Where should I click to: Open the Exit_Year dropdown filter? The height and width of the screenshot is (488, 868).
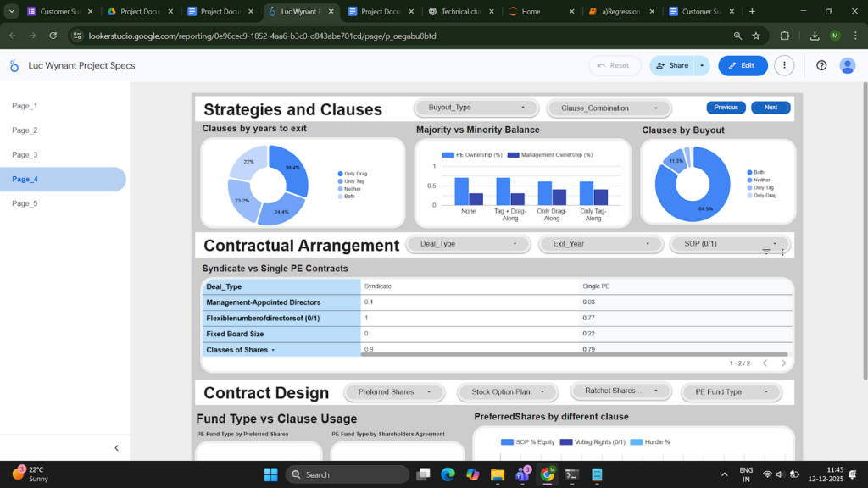click(x=601, y=244)
